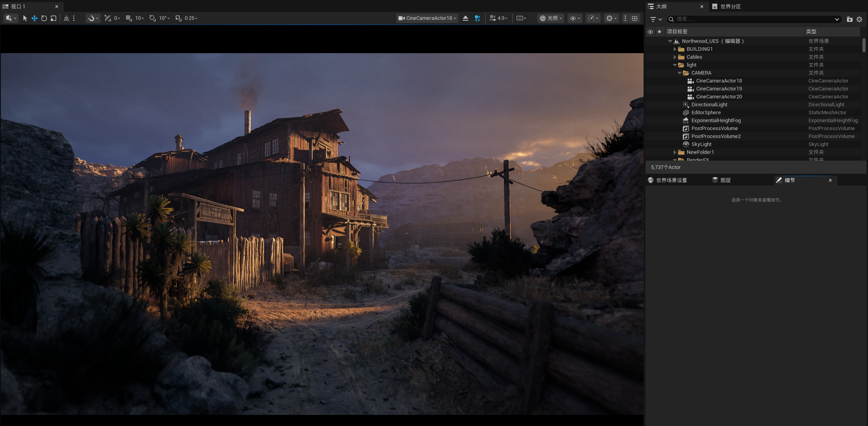
Task: Pick the Select (arrow) tool
Action: pos(25,18)
